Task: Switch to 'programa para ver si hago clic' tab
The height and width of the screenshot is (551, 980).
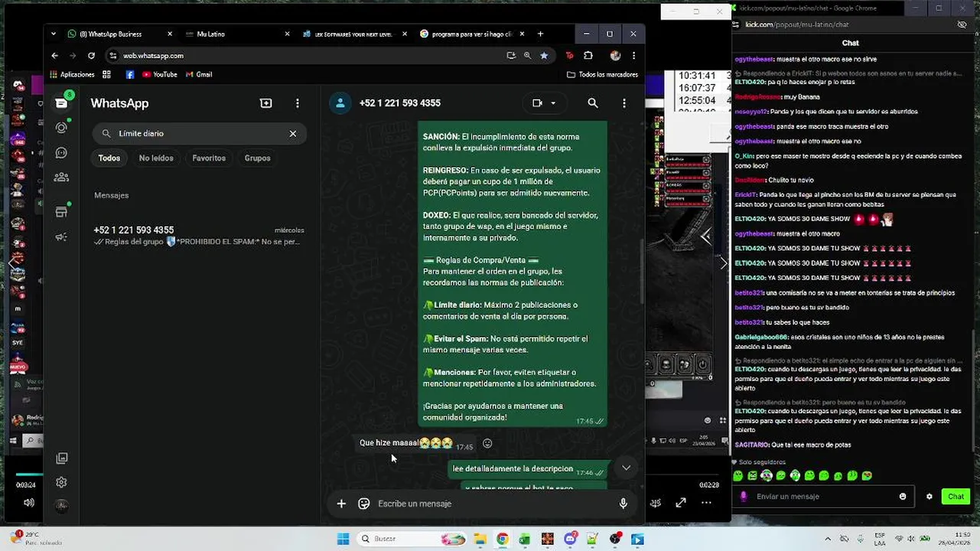Action: point(470,34)
